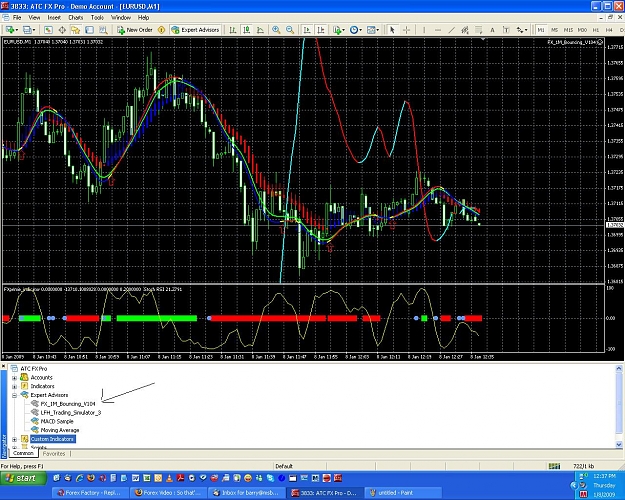625x500 pixels.
Task: Toggle the Terminal window icon
Action: 89,30
